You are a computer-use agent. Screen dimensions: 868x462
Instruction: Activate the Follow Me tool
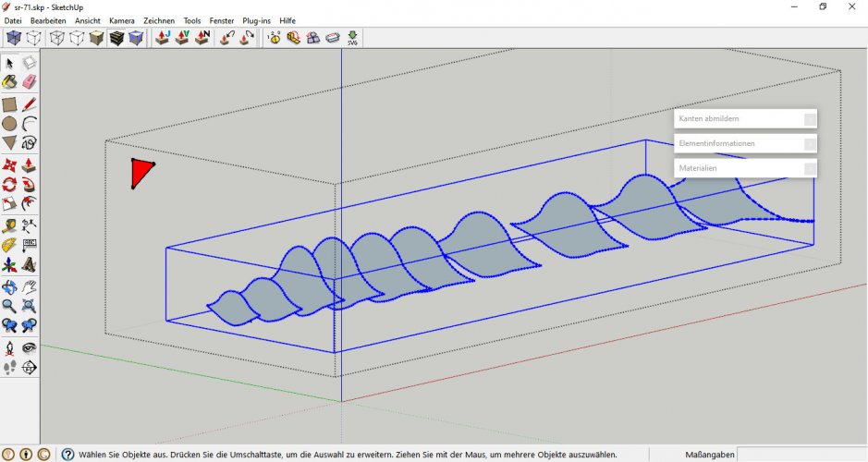30,184
